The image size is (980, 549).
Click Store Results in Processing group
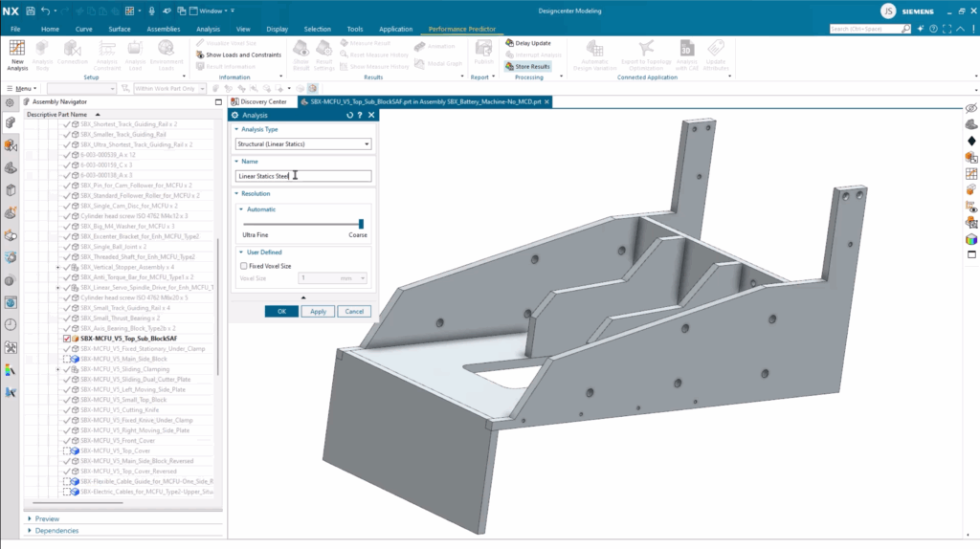click(x=528, y=67)
